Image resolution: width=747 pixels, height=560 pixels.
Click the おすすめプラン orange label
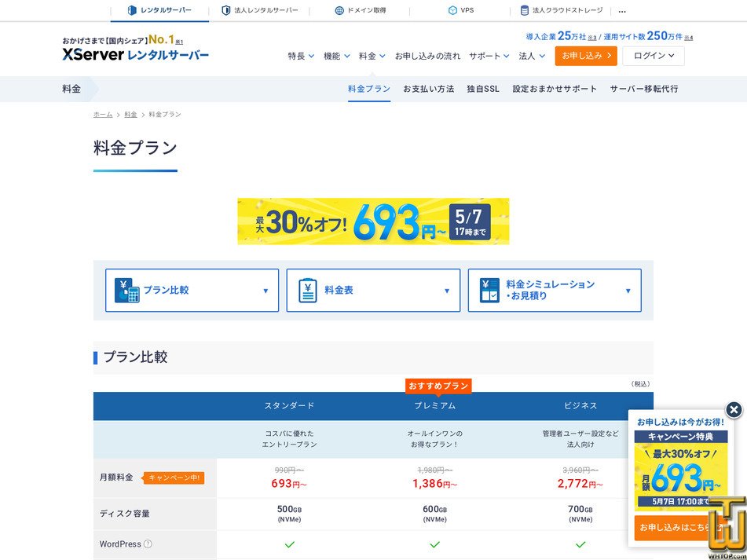pyautogui.click(x=438, y=386)
